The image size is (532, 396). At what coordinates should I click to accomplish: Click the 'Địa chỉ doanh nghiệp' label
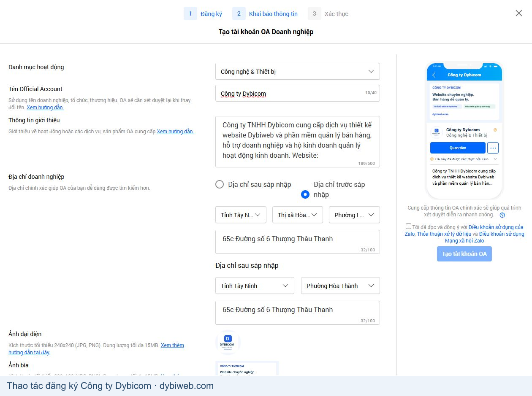coord(36,177)
